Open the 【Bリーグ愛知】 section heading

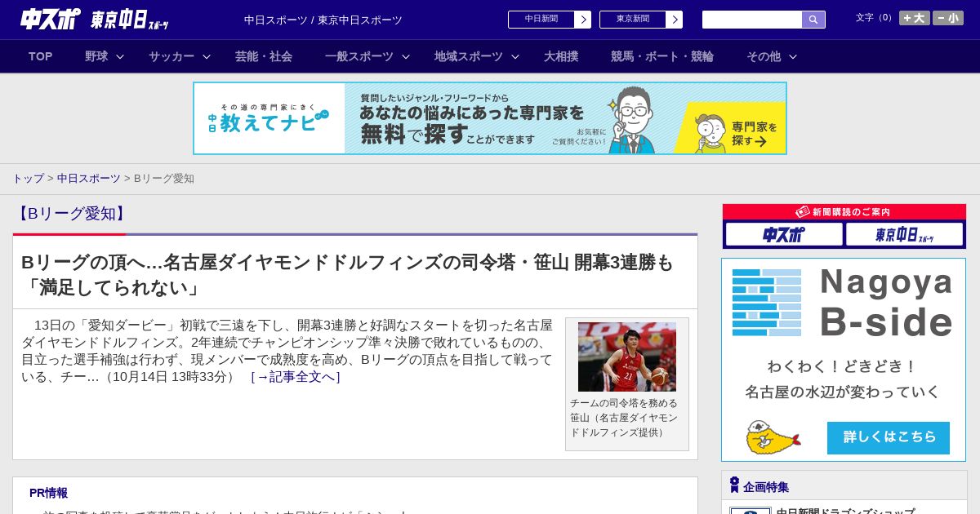(x=71, y=214)
